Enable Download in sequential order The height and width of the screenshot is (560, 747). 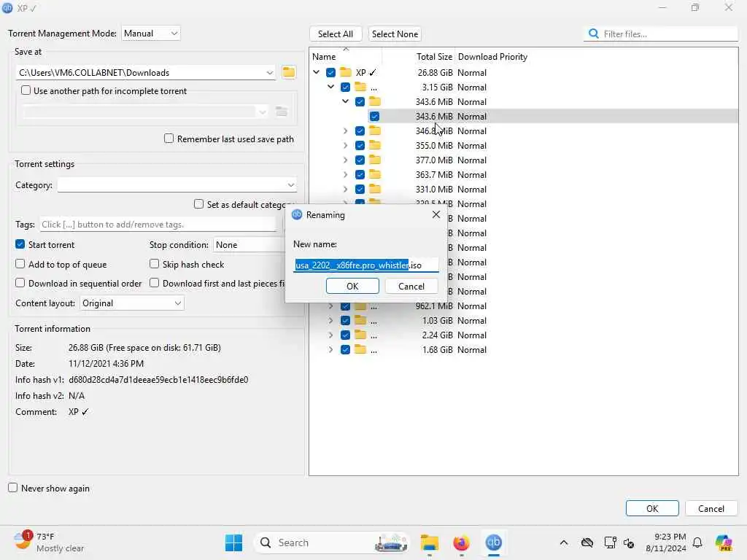pos(20,283)
